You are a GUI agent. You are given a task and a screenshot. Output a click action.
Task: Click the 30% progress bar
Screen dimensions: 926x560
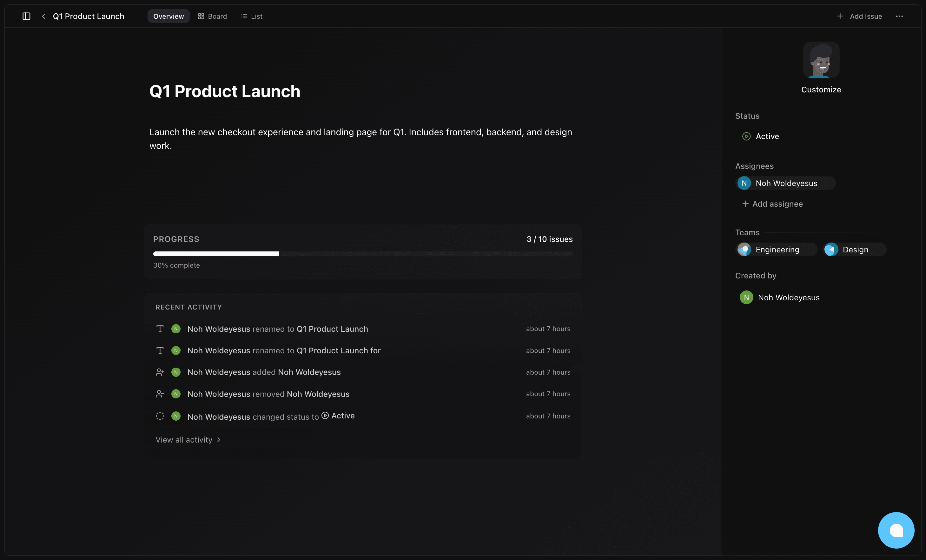[362, 254]
